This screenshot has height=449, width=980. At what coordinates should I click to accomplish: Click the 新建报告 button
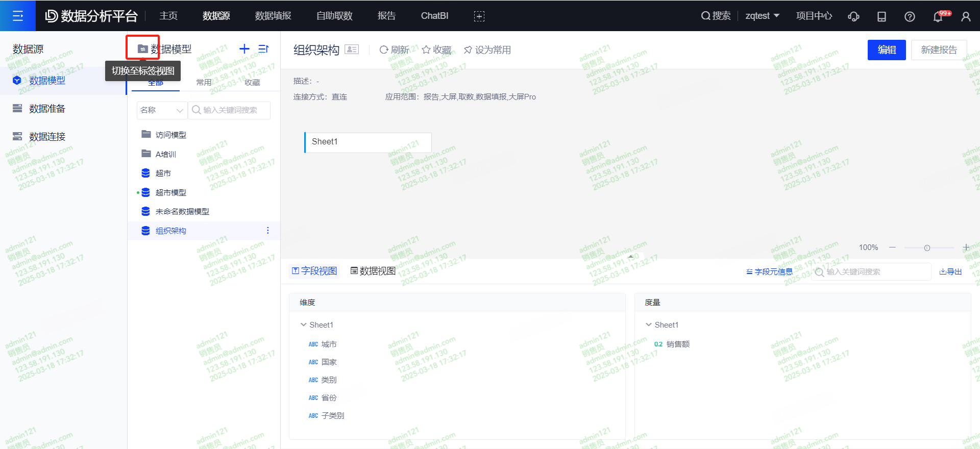click(x=939, y=50)
